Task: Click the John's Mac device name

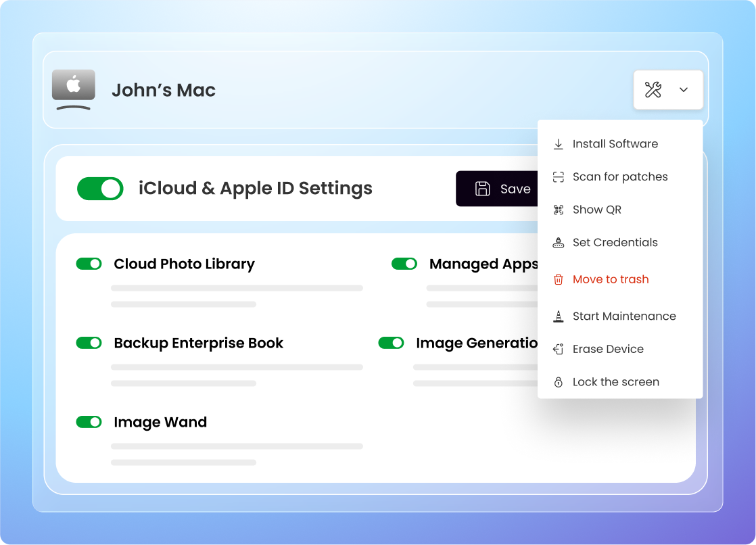Action: click(164, 90)
